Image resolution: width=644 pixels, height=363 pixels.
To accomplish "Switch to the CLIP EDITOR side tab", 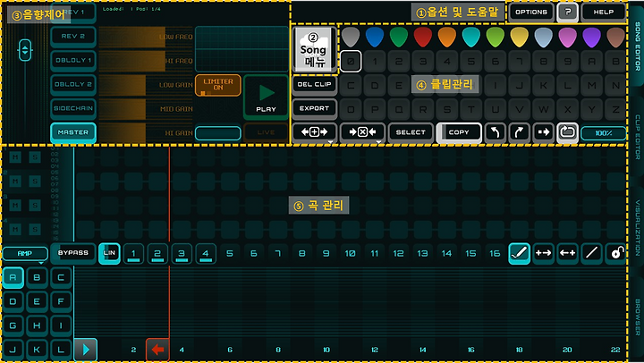I will click(x=638, y=137).
